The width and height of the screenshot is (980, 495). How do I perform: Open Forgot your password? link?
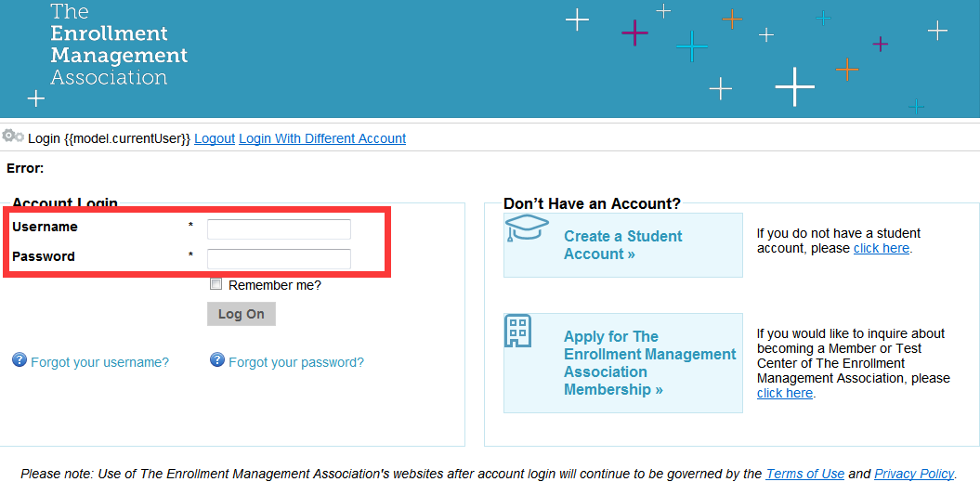click(x=296, y=362)
